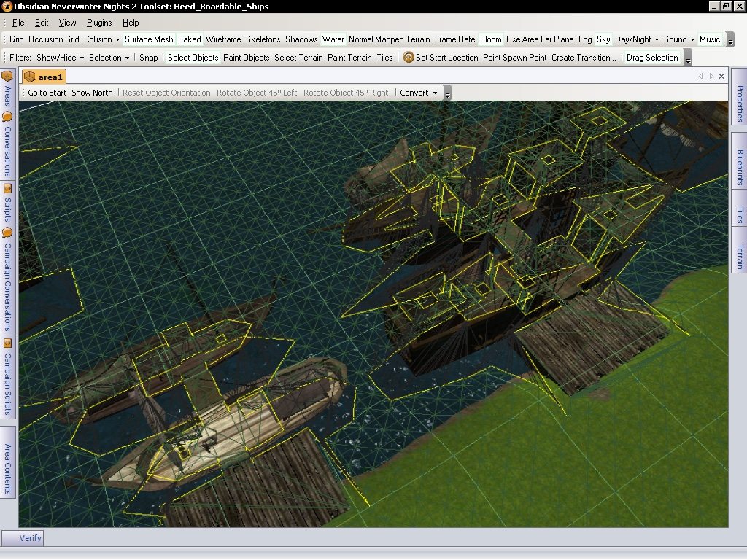Click the Campaign Scripts panel icon
Screen dimensions: 747x560
pyautogui.click(x=7, y=343)
